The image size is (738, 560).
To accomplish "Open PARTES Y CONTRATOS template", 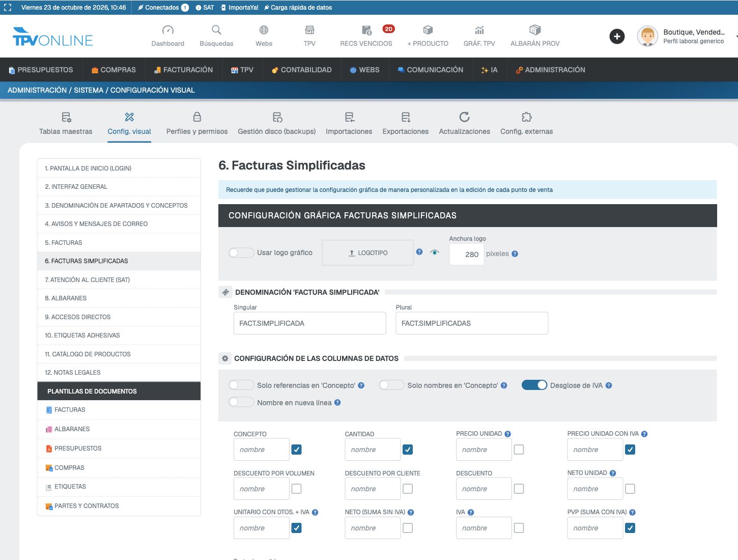I will (119, 506).
